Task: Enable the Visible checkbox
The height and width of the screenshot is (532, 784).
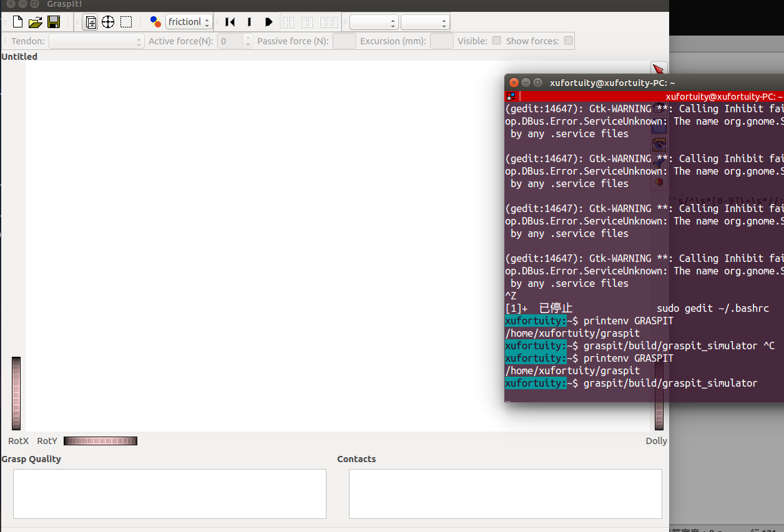Action: point(496,41)
